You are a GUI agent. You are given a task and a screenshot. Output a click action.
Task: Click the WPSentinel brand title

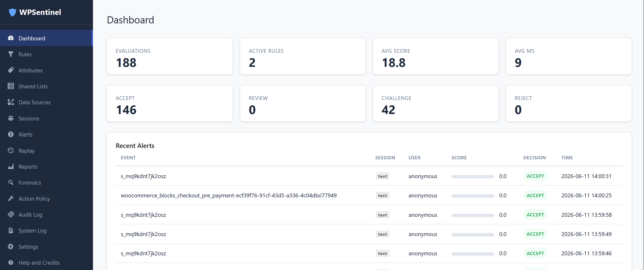coord(40,12)
